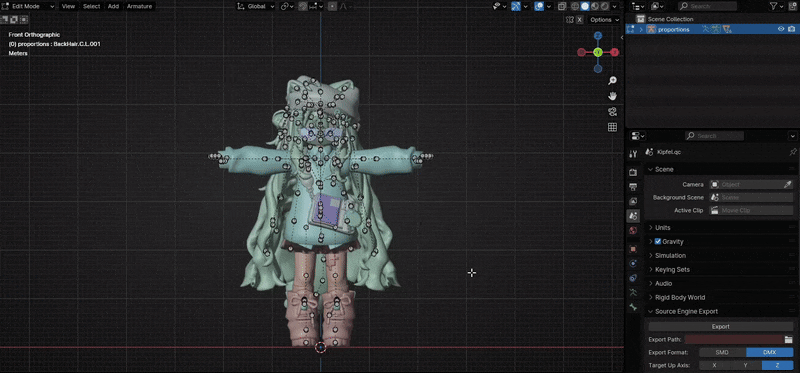Toggle camera view icon in viewport
800x373 pixels.
[x=612, y=111]
